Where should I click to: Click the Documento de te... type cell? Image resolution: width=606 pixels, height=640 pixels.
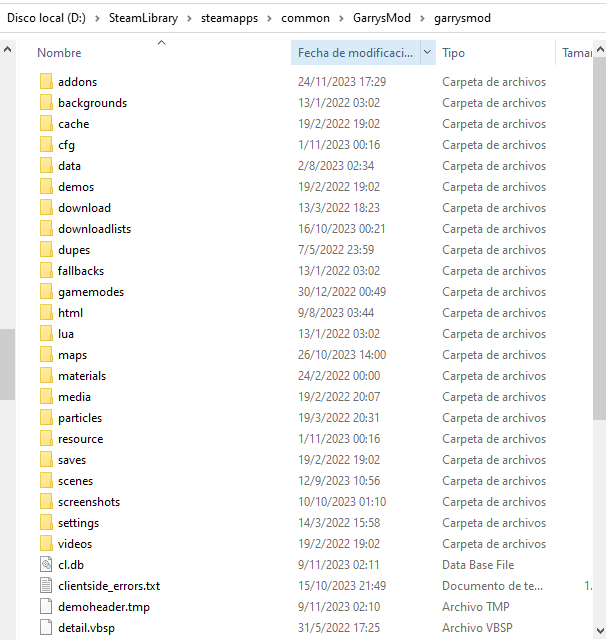click(493, 586)
